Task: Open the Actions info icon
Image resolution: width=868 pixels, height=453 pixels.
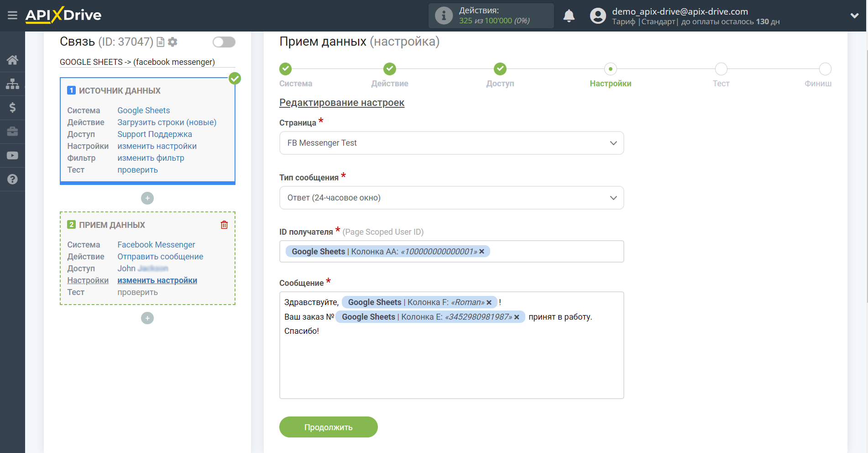Action: coord(444,16)
